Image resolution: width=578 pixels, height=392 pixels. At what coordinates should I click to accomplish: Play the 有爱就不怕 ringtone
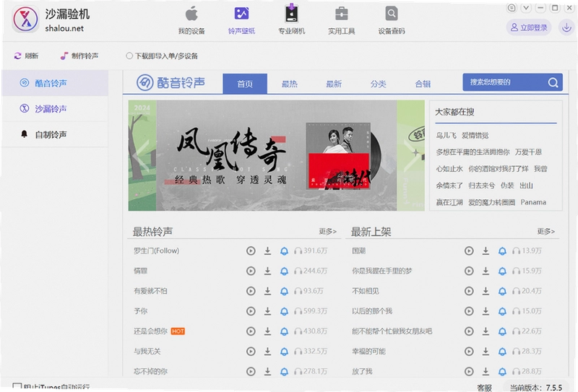[251, 291]
